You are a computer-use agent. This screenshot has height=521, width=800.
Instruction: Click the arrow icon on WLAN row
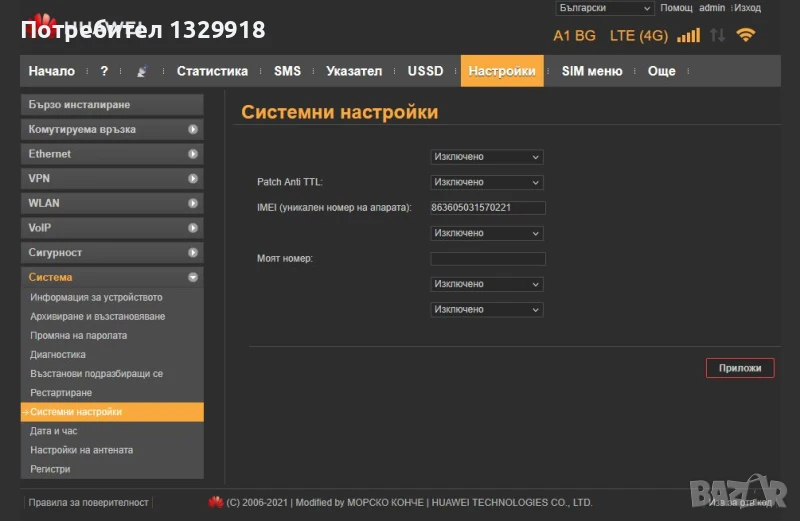point(193,203)
